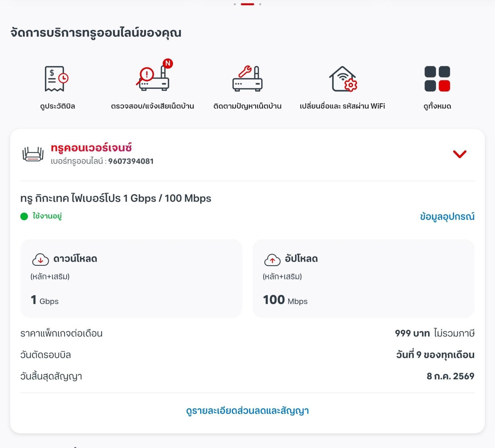Screen dimensions: 495x448
Task: Select the first carousel dot indicator
Action: [235, 4]
